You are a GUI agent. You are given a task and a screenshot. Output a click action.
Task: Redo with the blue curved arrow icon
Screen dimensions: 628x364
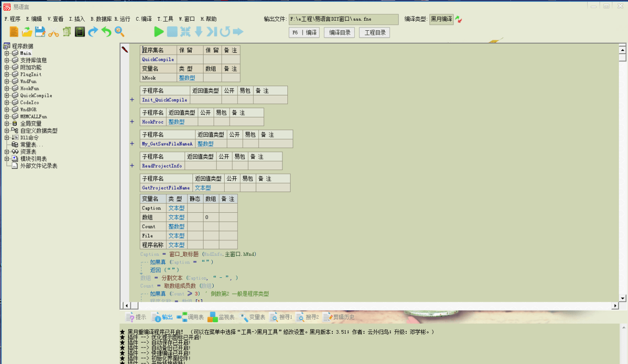[94, 32]
